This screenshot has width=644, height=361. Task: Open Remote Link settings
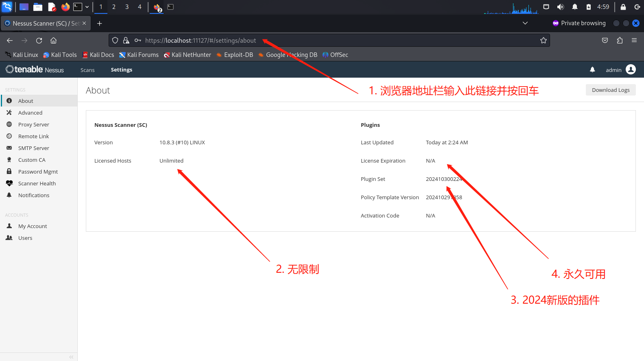pos(39,136)
